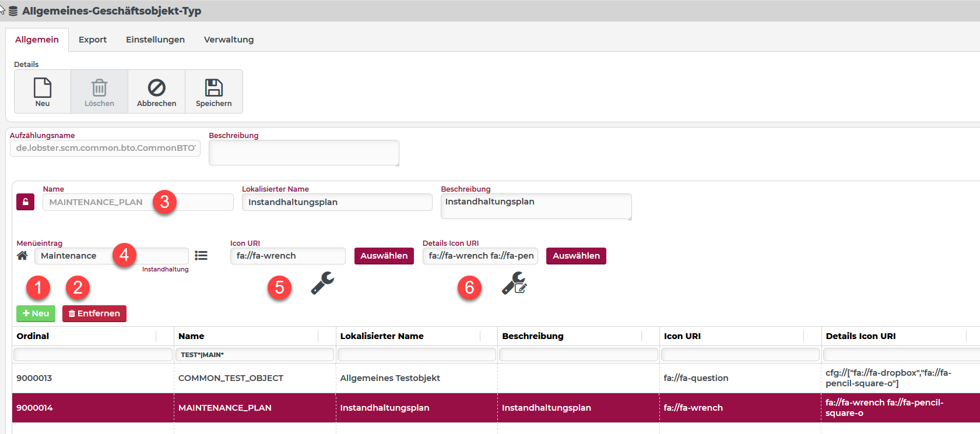Click the Abbrechen cancel icon
This screenshot has height=434, width=980.
[156, 88]
